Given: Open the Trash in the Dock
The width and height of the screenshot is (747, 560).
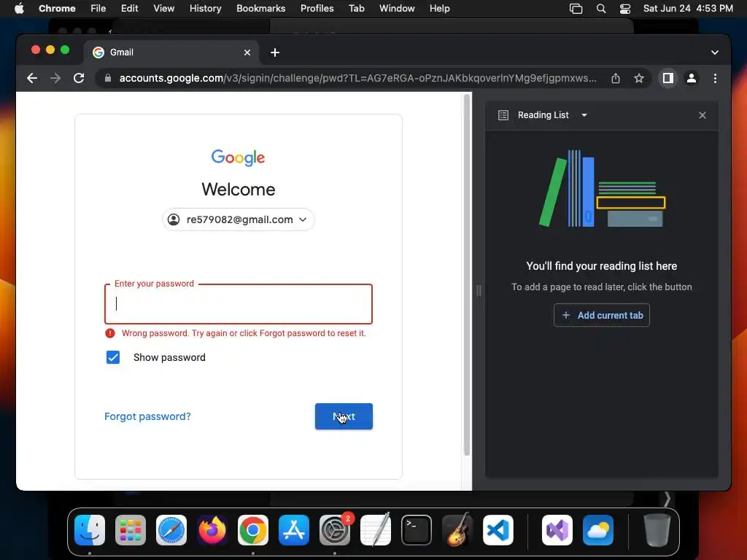Looking at the screenshot, I should point(657,530).
